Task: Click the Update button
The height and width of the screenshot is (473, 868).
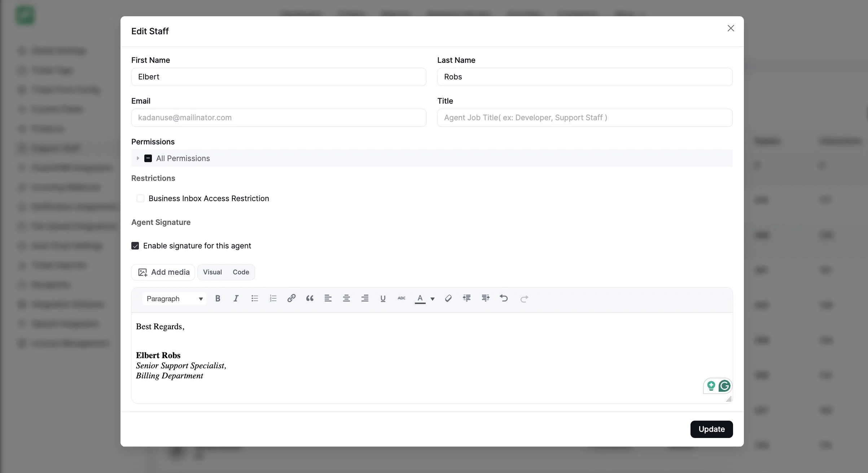Action: tap(711, 429)
